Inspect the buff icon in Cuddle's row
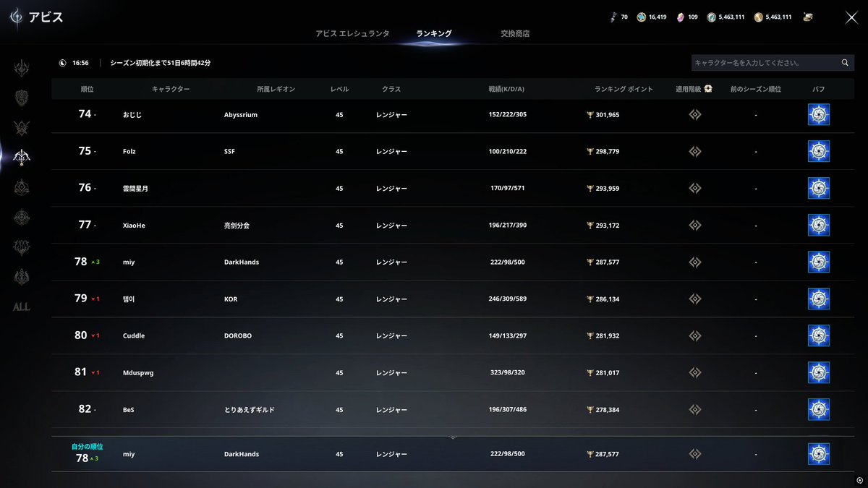Screen dimensions: 868x488 (x=818, y=335)
